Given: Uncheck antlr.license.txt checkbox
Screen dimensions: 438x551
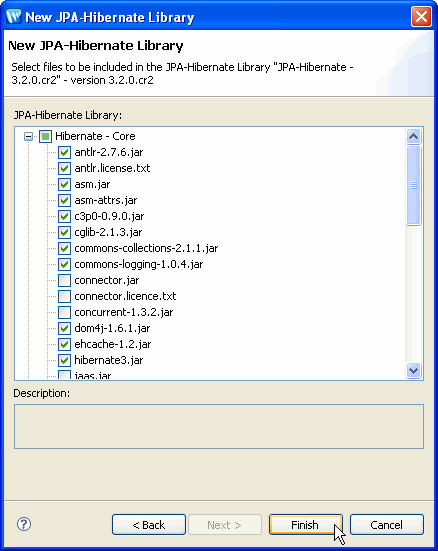Looking at the screenshot, I should coord(64,168).
